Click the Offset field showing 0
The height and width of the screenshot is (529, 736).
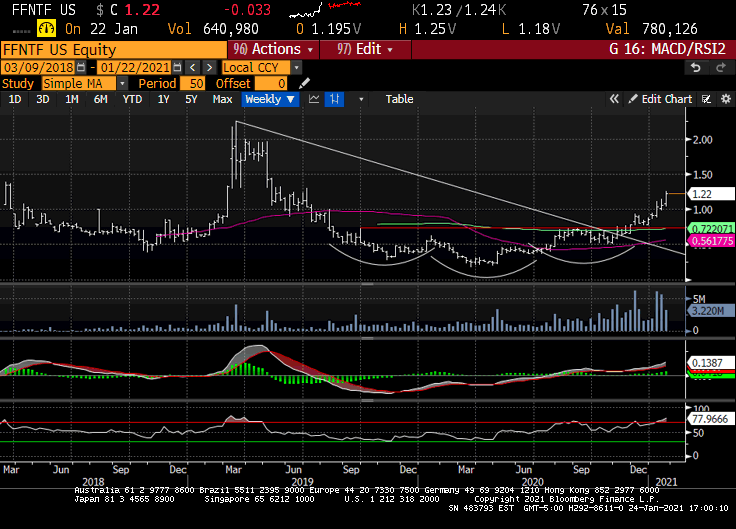[x=271, y=84]
